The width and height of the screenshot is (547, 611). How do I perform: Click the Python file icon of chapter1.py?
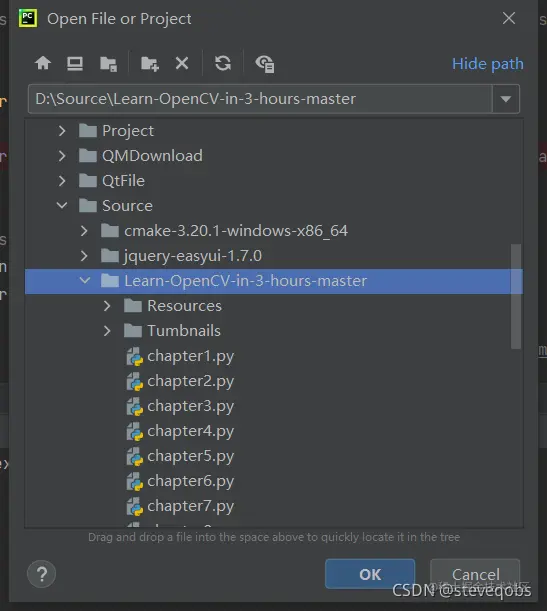[x=134, y=357]
